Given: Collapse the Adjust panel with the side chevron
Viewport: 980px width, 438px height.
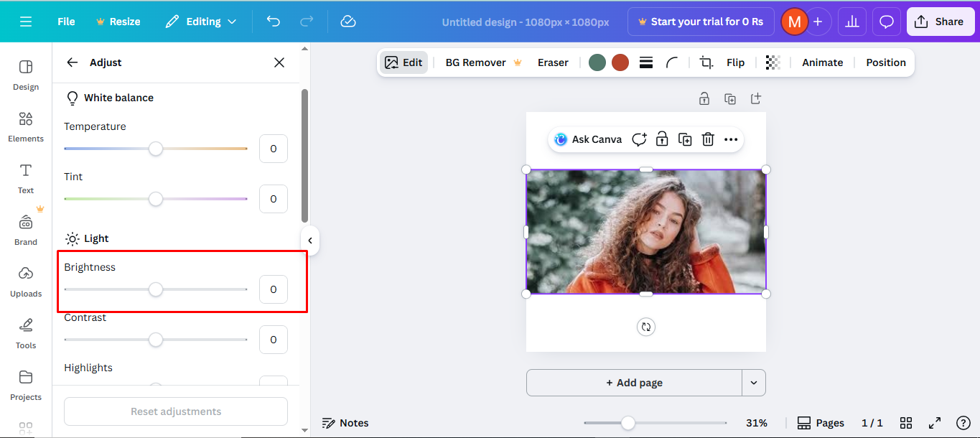Looking at the screenshot, I should tap(309, 241).
